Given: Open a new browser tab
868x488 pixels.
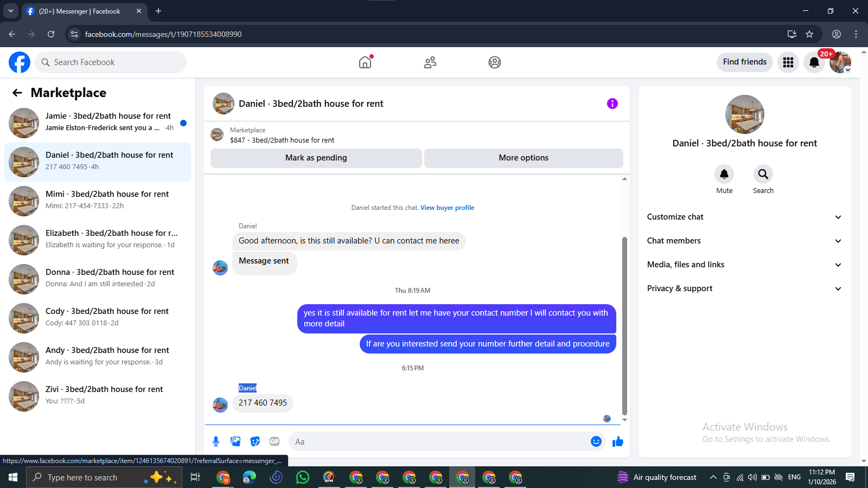Looking at the screenshot, I should pos(158,11).
